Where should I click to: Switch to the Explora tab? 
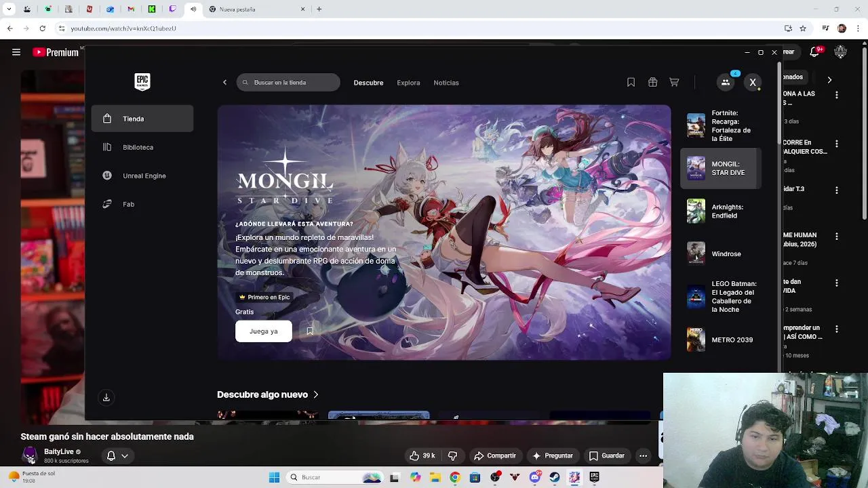[408, 83]
